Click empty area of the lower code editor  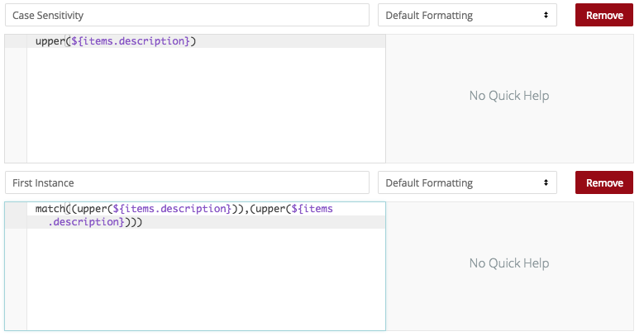(206, 279)
